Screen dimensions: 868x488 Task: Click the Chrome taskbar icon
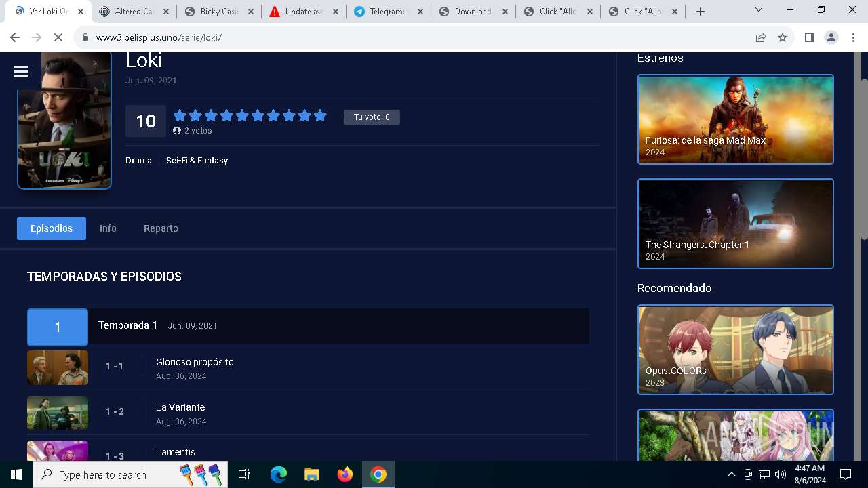[378, 474]
